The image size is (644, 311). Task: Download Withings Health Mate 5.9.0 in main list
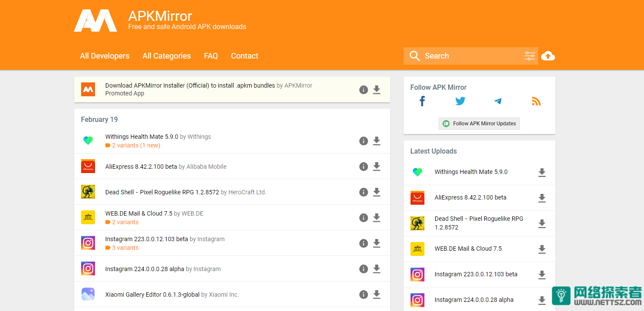click(377, 141)
